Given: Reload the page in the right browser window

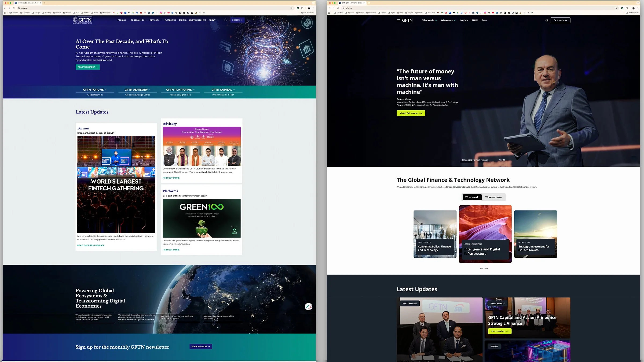Looking at the screenshot, I should click(338, 8).
